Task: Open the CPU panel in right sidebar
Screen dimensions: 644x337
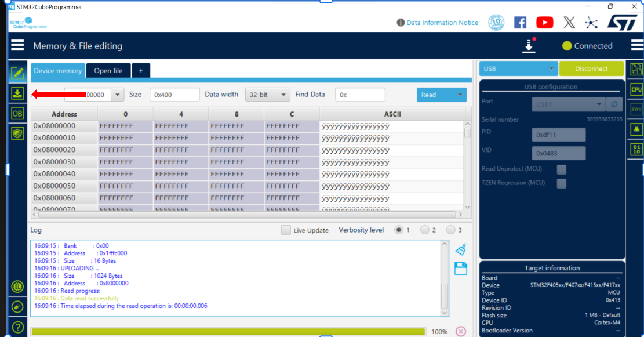Action: 636,89
